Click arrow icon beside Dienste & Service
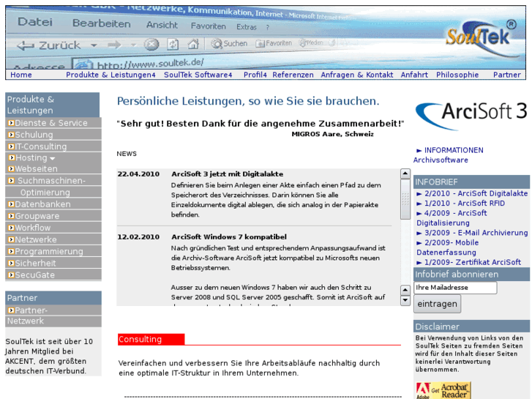532x399 pixels. (x=11, y=123)
